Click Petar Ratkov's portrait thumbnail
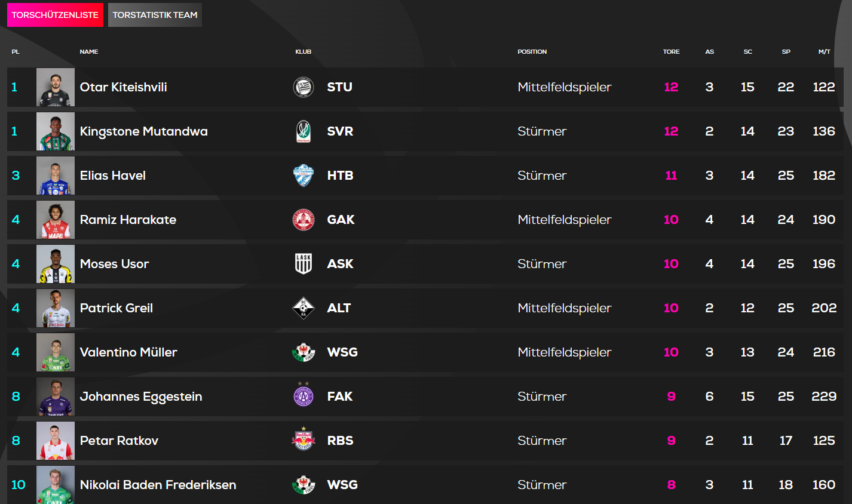Image resolution: width=852 pixels, height=504 pixels. [56, 441]
